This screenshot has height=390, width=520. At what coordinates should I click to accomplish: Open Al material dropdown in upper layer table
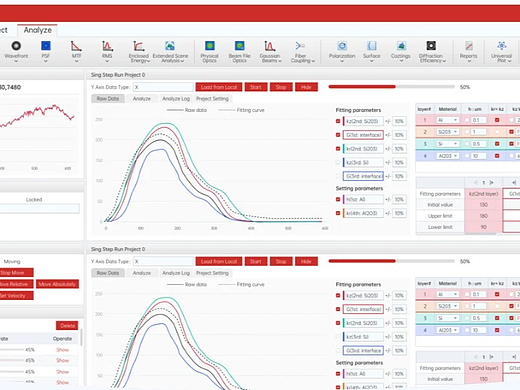(448, 120)
